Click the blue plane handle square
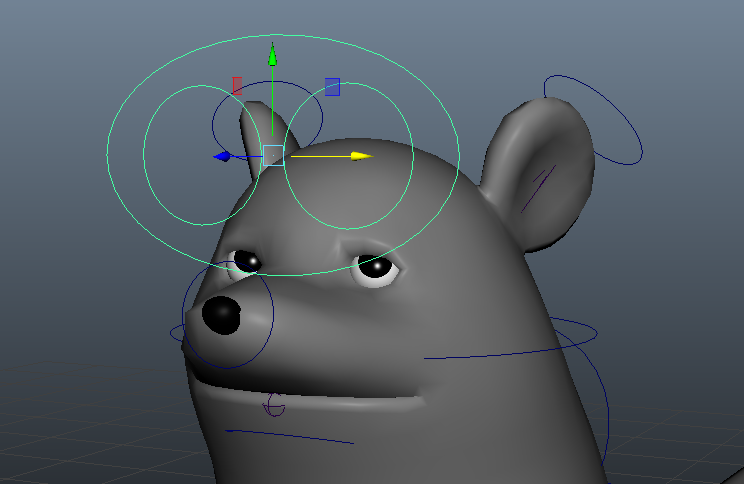This screenshot has width=744, height=484. pos(332,87)
